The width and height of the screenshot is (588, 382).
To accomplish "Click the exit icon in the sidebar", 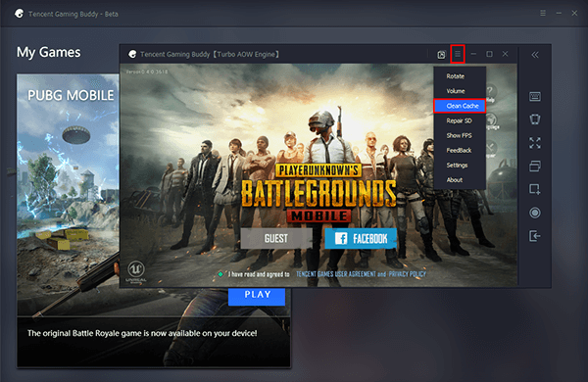I will [535, 236].
